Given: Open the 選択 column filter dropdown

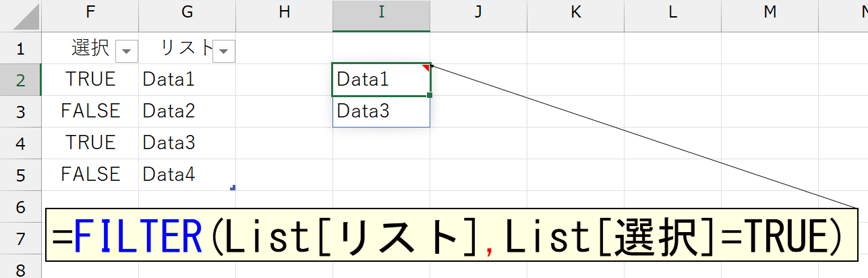Looking at the screenshot, I should click(127, 51).
